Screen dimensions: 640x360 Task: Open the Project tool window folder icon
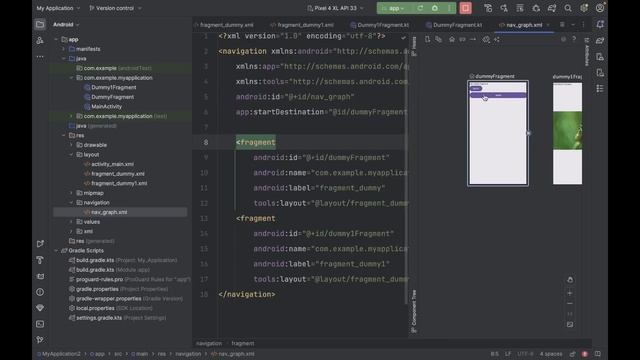tap(40, 24)
